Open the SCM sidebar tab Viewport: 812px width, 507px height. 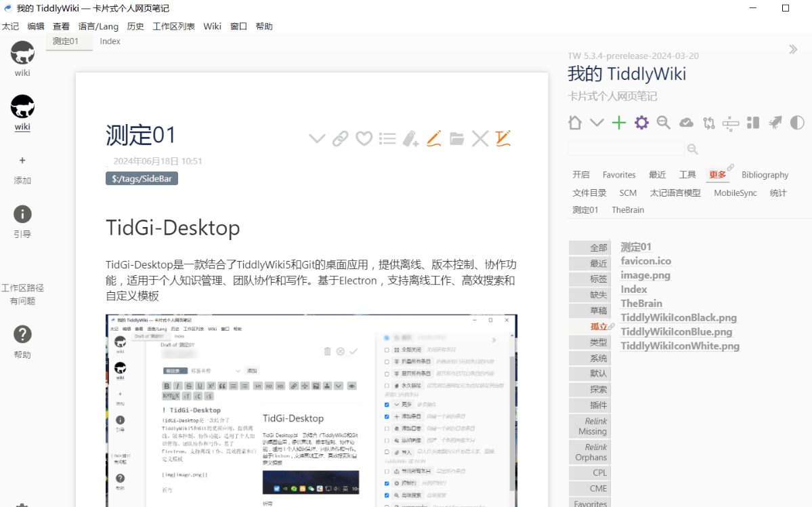tap(628, 193)
